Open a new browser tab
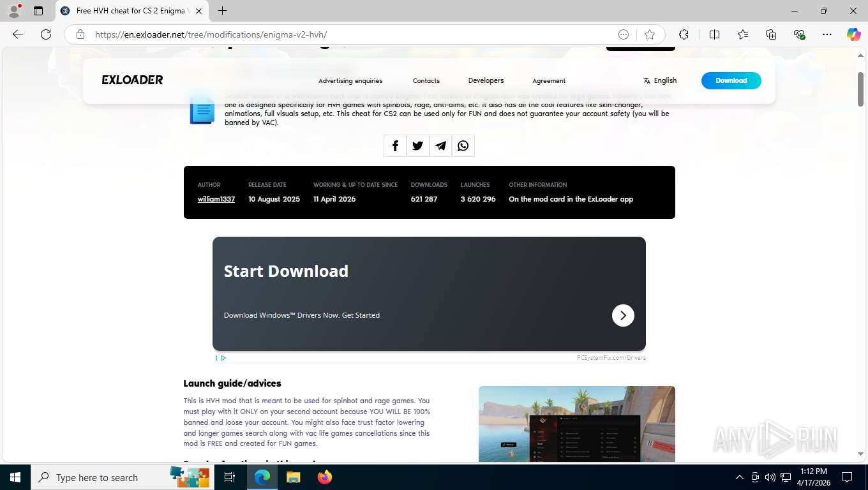Viewport: 868px width, 490px height. point(222,11)
